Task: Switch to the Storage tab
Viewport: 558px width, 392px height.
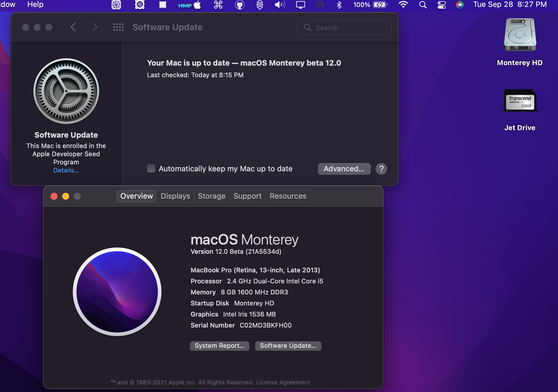Action: click(x=212, y=196)
